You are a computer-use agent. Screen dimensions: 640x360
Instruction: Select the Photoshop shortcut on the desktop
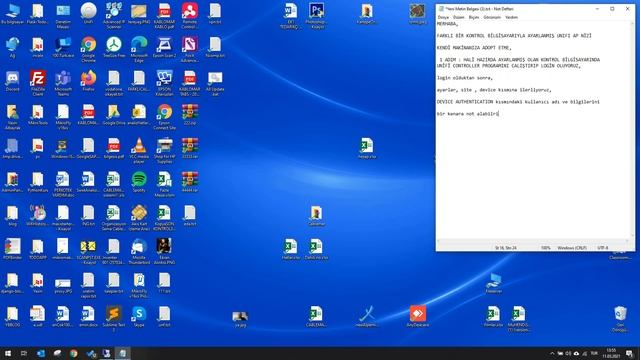316,16
